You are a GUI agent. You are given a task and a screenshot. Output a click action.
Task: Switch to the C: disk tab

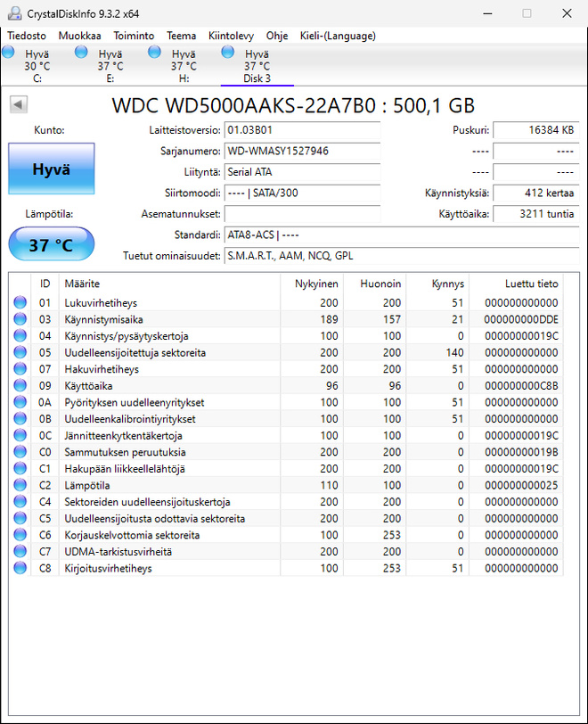[37, 66]
